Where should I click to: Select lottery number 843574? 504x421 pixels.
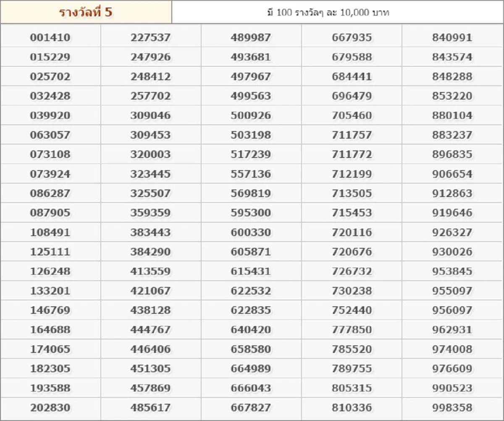452,57
